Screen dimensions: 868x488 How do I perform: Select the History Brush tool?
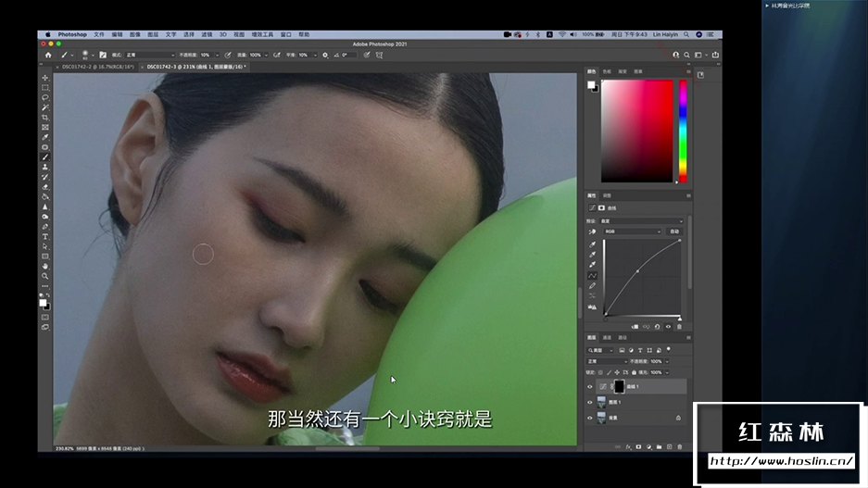[45, 178]
